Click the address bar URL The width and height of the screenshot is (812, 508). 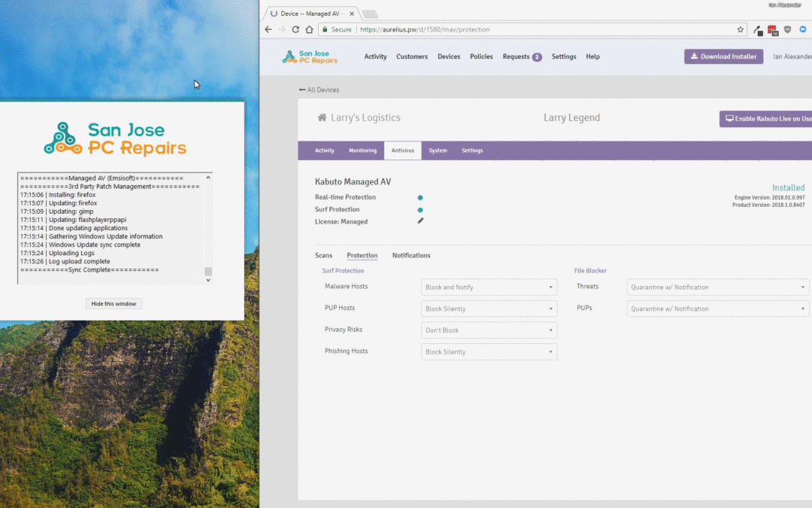(425, 29)
